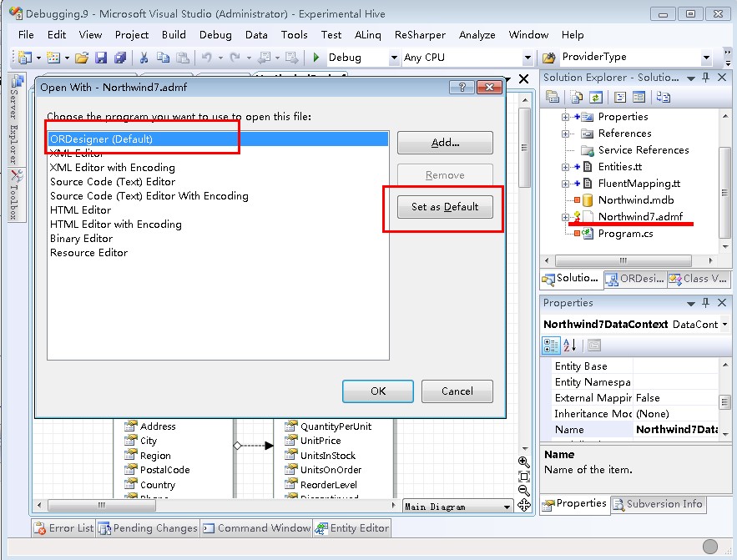The width and height of the screenshot is (737, 560).
Task: Click the pan cross-arrows icon on the designer
Action: pos(523,506)
